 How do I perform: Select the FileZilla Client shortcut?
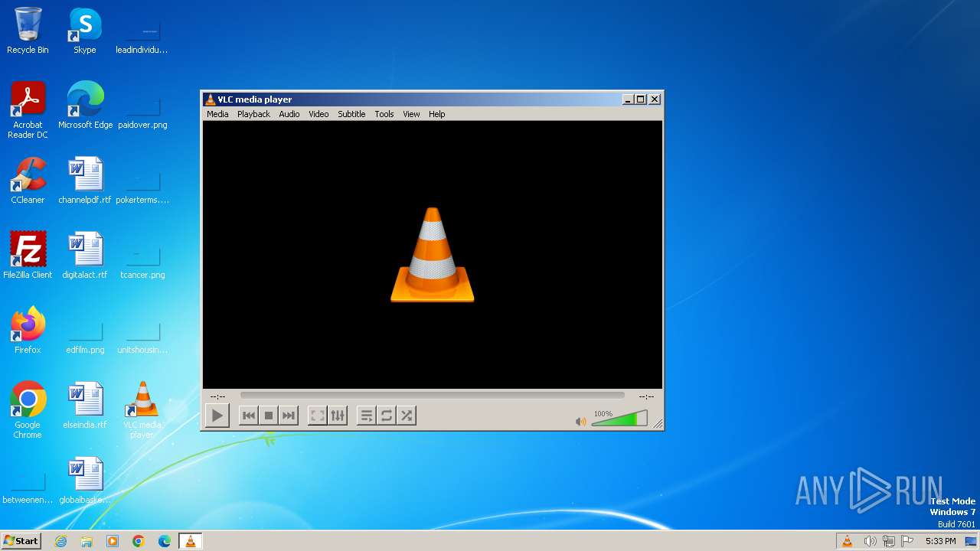point(28,256)
